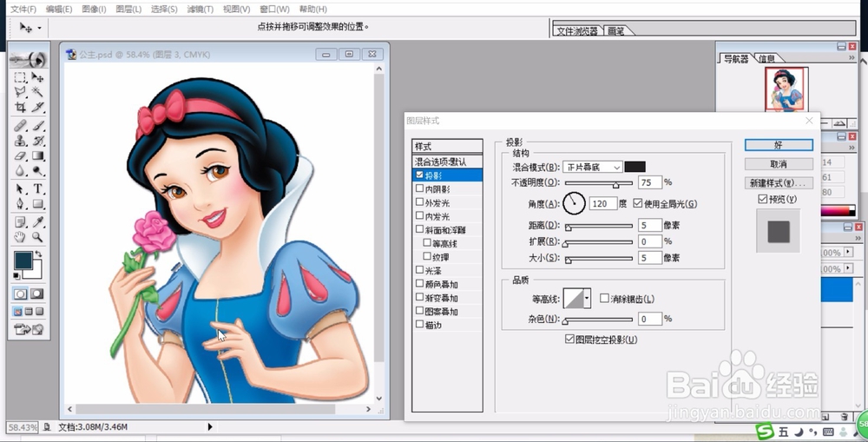This screenshot has height=442, width=868.
Task: Select the Clone Stamp tool
Action: [x=20, y=142]
